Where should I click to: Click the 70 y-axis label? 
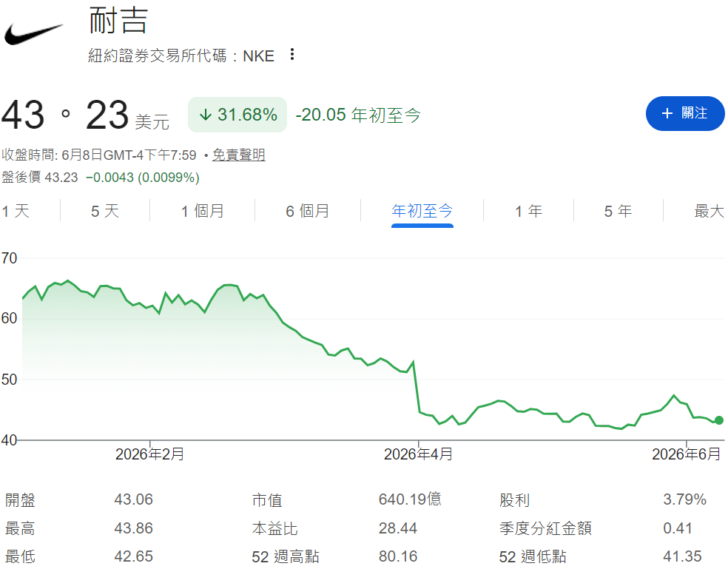click(x=10, y=258)
